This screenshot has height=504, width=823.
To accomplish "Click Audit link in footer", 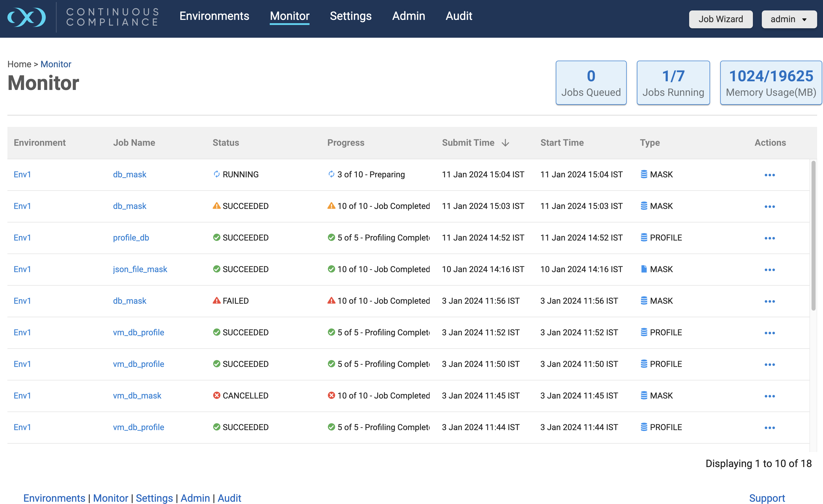I will click(229, 498).
